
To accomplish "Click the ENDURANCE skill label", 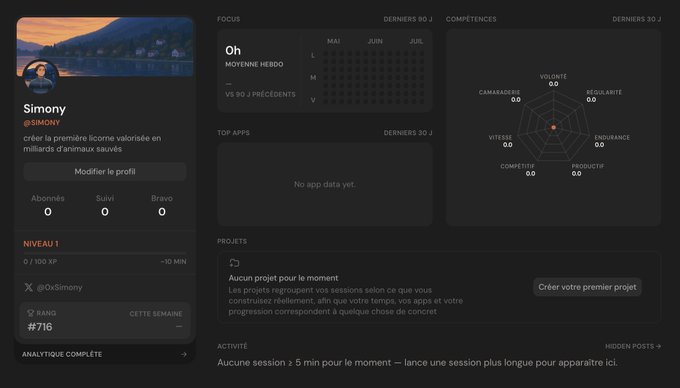I will (x=612, y=137).
